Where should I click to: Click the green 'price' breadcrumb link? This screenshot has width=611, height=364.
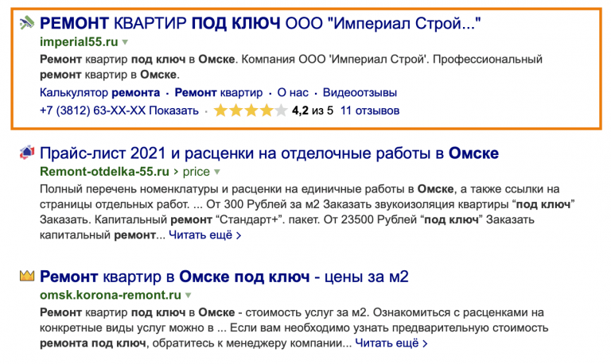pos(196,172)
